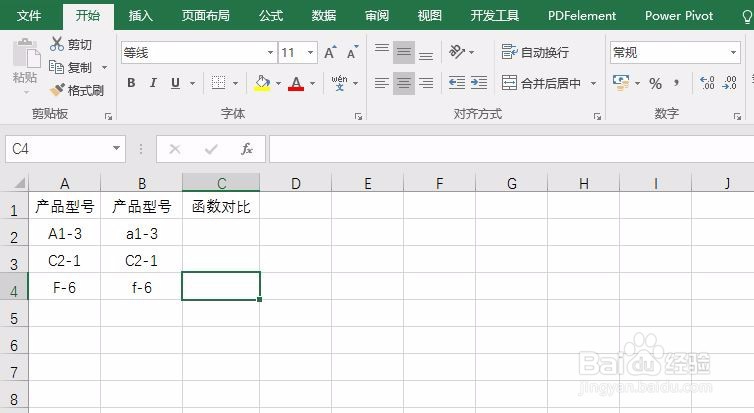The width and height of the screenshot is (754, 413).
Task: Switch to the 公式 Formulas tab
Action: point(271,16)
